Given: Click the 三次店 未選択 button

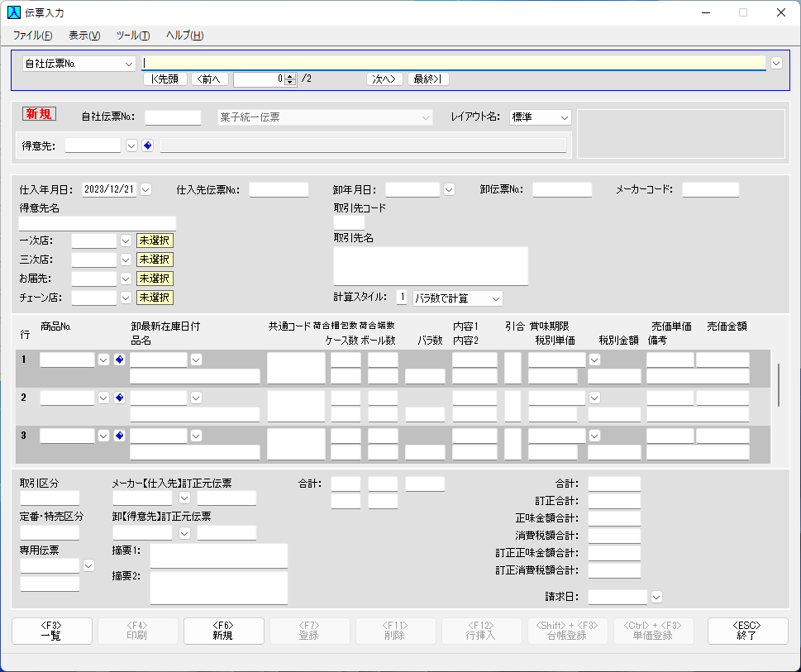Looking at the screenshot, I should click(155, 260).
